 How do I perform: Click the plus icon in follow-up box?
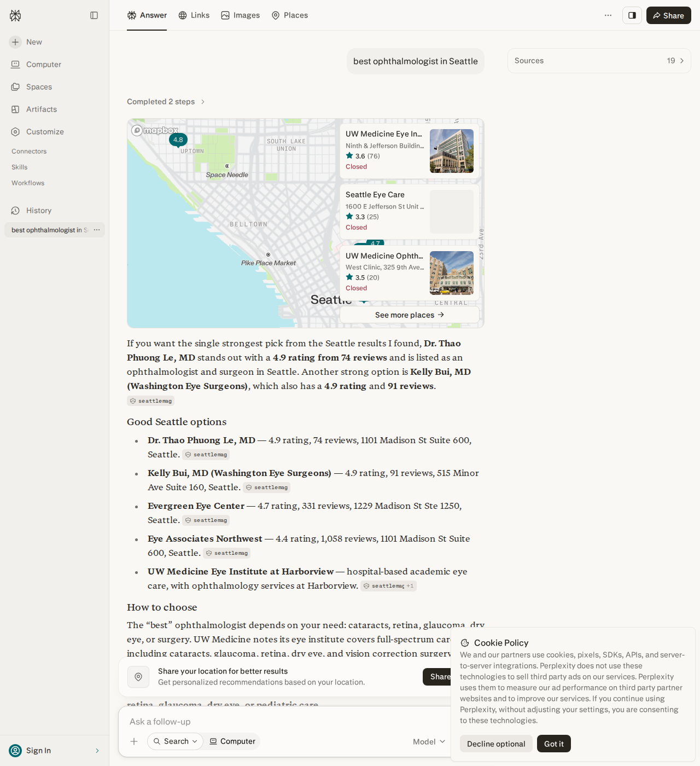[134, 741]
